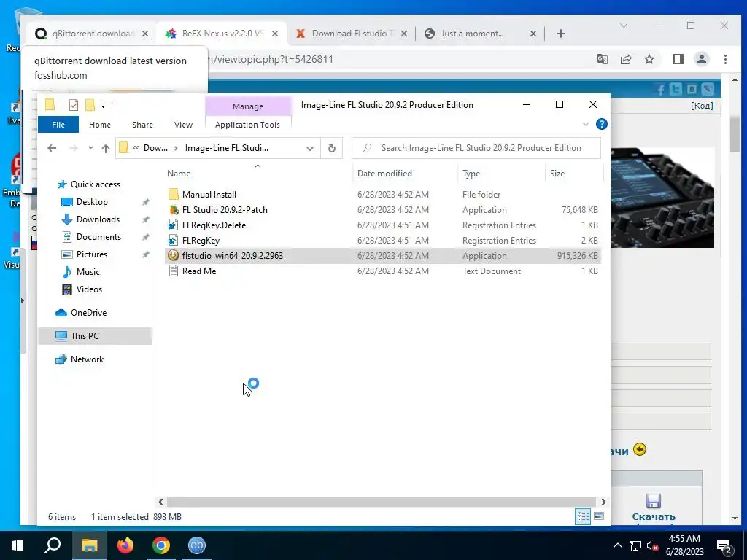The width and height of the screenshot is (747, 560).
Task: Expand the address bar history dropdown
Action: tap(309, 149)
